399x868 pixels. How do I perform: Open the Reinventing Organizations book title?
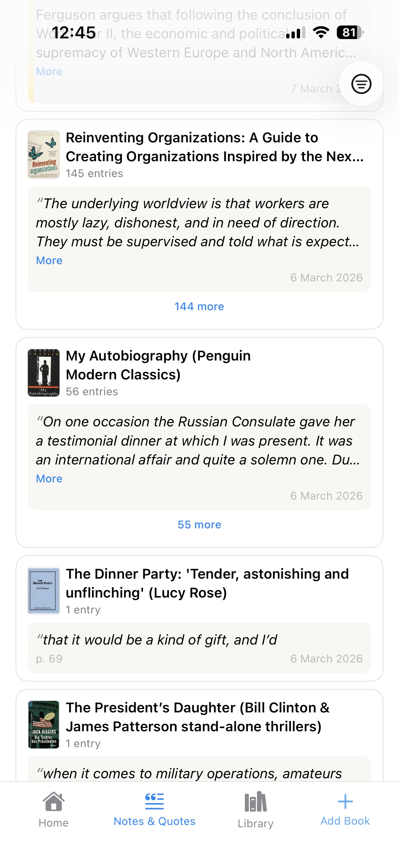[214, 147]
